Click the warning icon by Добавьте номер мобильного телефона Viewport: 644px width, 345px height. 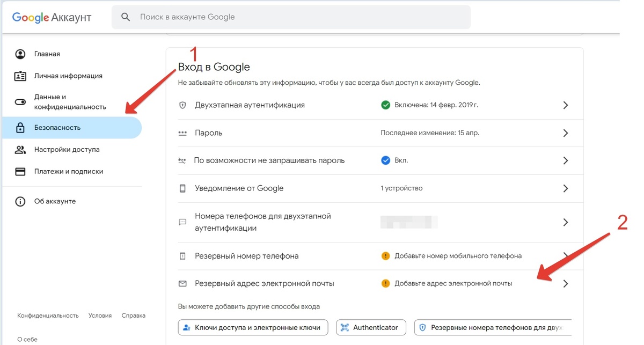385,256
